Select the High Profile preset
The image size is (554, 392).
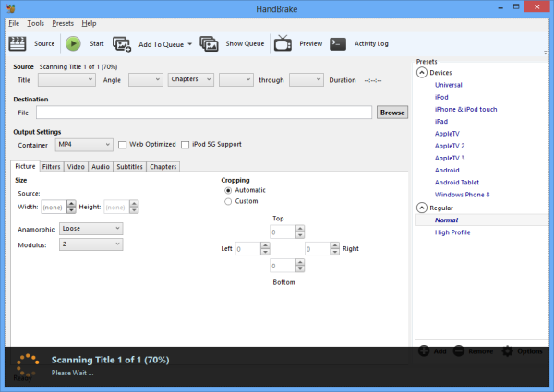[452, 232]
